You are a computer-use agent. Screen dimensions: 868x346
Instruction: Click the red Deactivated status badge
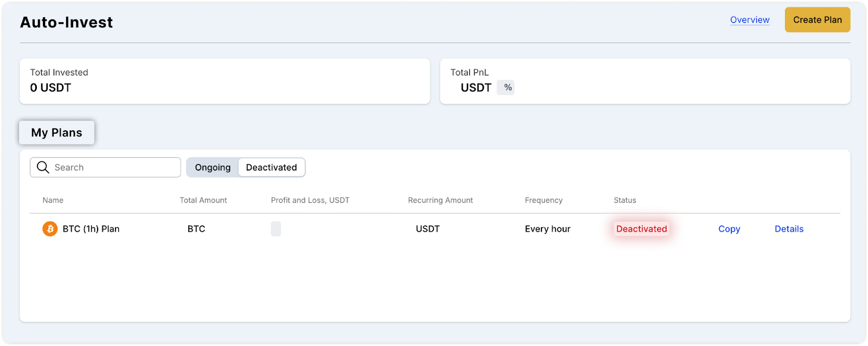642,229
